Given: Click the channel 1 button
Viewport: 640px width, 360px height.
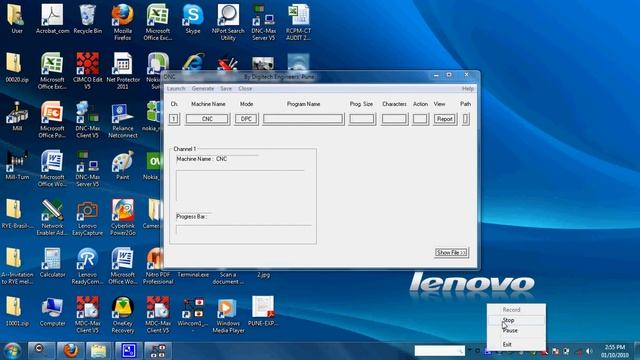Looking at the screenshot, I should pos(174,119).
